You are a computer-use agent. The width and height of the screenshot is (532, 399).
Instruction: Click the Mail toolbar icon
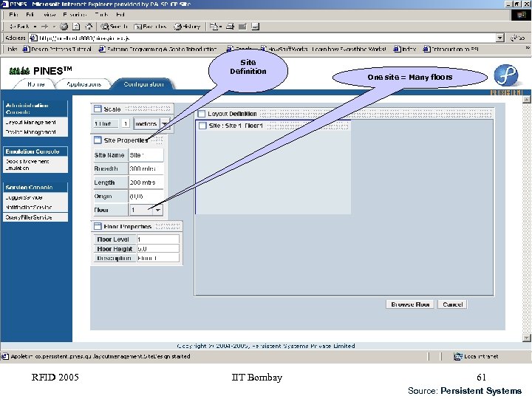point(216,26)
